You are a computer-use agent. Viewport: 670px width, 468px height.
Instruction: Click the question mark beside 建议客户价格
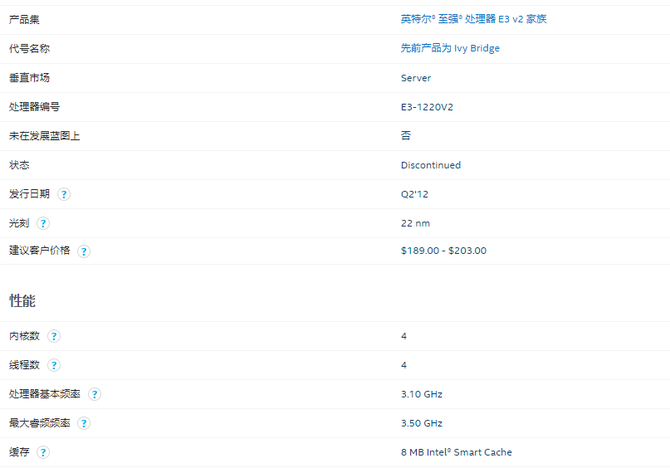pyautogui.click(x=84, y=251)
